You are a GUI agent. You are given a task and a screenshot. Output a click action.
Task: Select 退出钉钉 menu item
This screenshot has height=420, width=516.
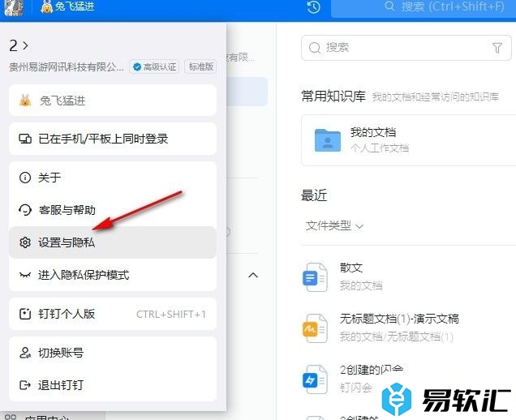pyautogui.click(x=113, y=385)
